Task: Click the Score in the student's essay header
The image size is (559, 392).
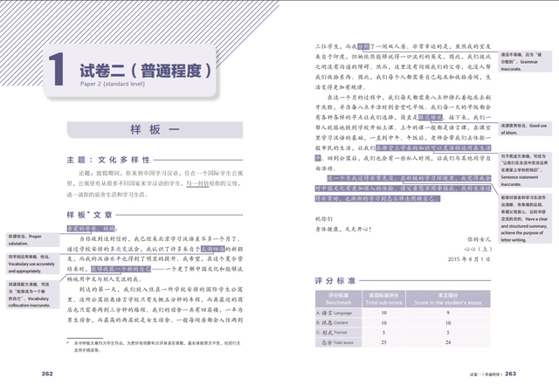Action: tap(448, 299)
